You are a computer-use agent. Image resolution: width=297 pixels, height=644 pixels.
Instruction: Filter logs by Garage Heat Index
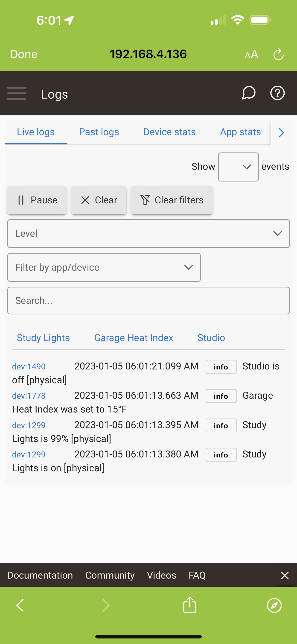[134, 338]
